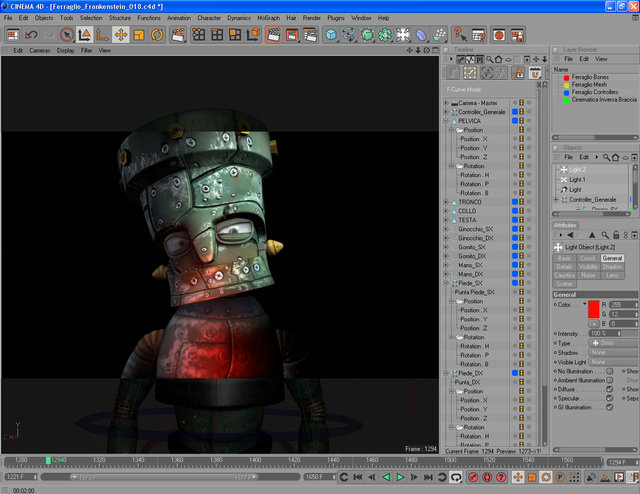
Task: Open the Shadow dropdown
Action: [x=602, y=352]
